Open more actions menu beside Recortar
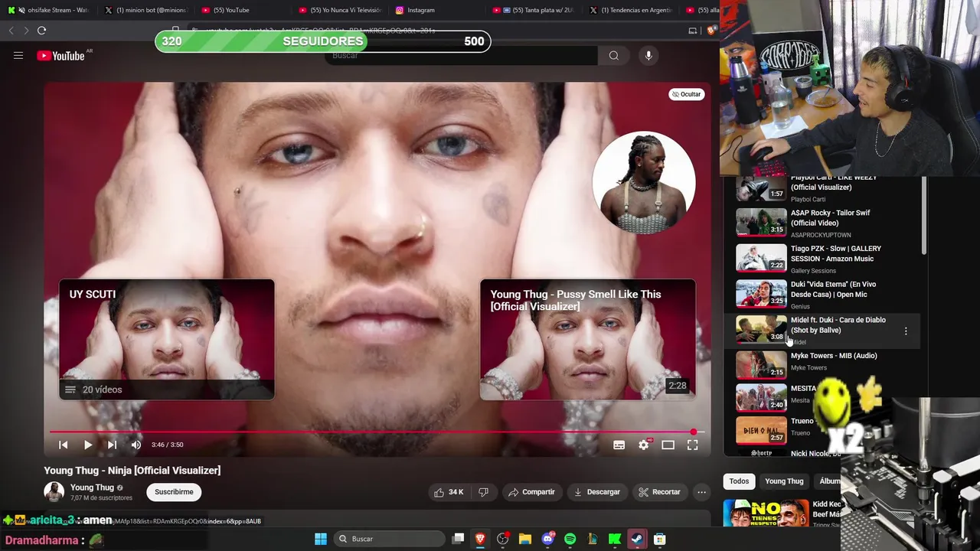This screenshot has width=980, height=551. (701, 492)
